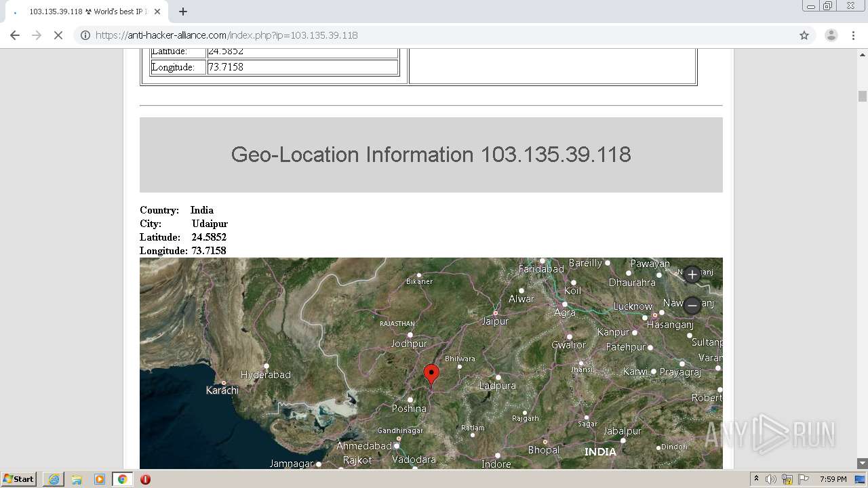Viewport: 868px width, 488px height.
Task: Click Show desktop button
Action: pos(861,479)
